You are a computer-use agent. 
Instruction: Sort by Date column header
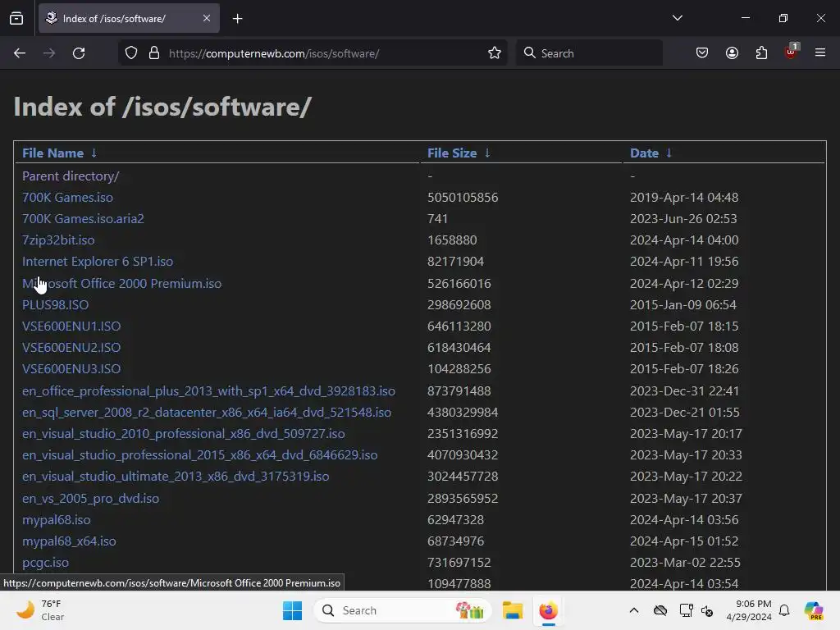pos(644,153)
